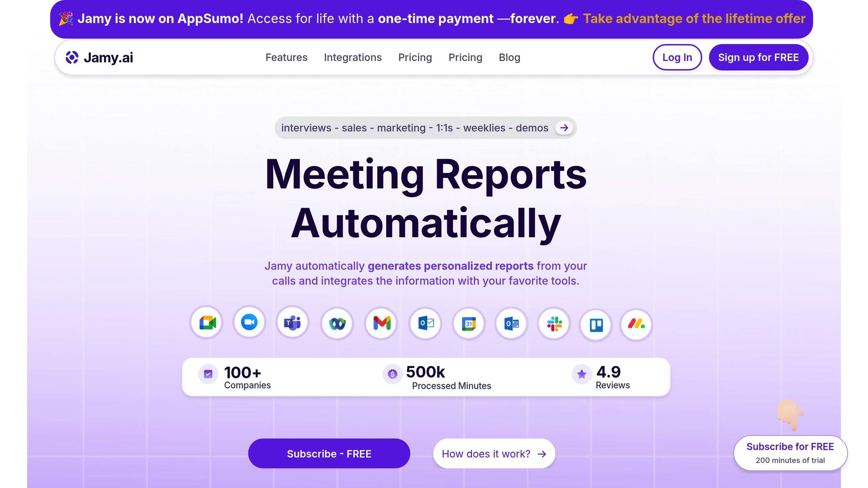
Task: Click the pointing hand emoji above Subscribe for FREE
Action: pos(790,415)
